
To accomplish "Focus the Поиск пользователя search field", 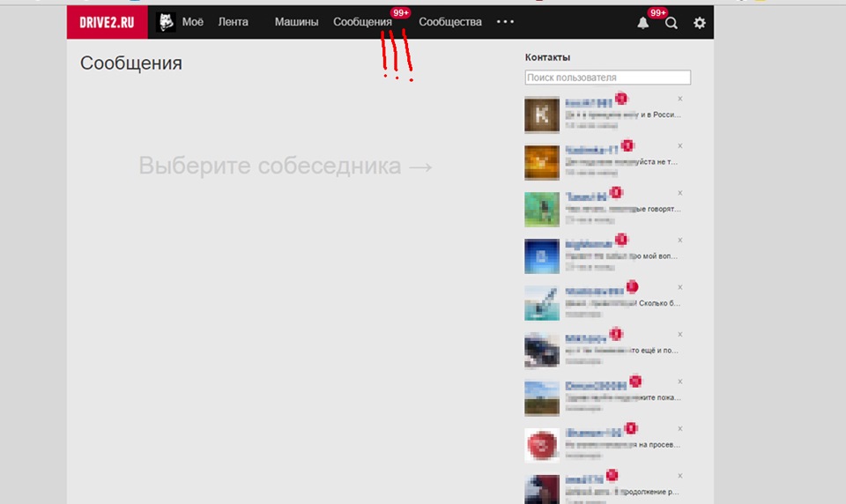I will pyautogui.click(x=607, y=78).
